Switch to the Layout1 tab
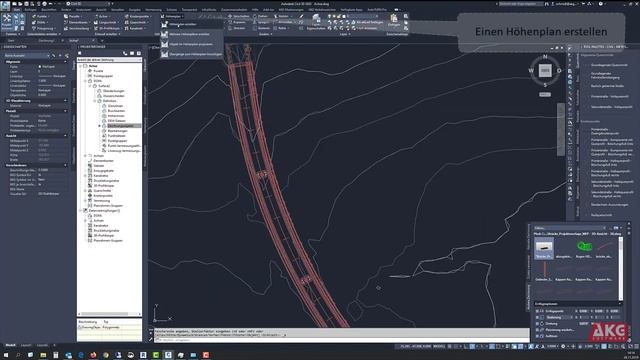640x360 pixels. [x=26, y=345]
